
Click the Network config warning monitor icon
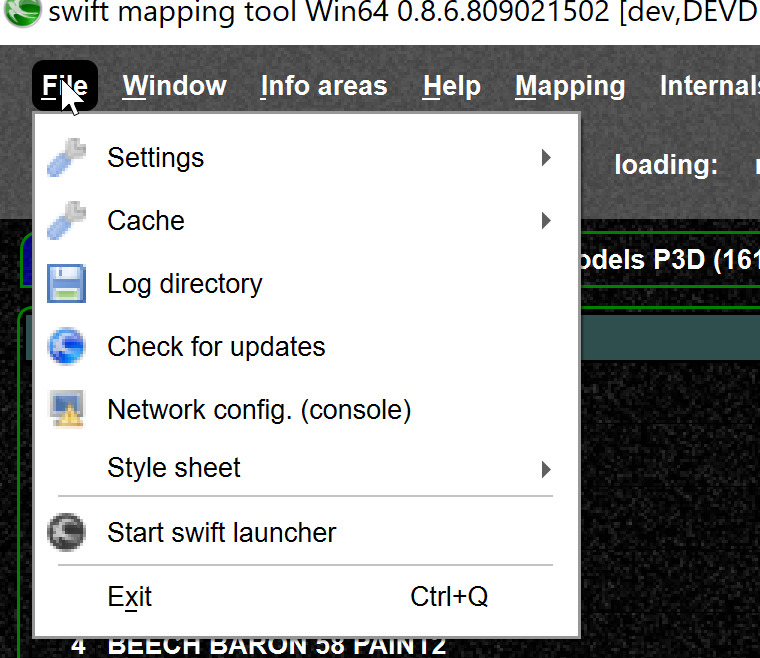point(66,409)
